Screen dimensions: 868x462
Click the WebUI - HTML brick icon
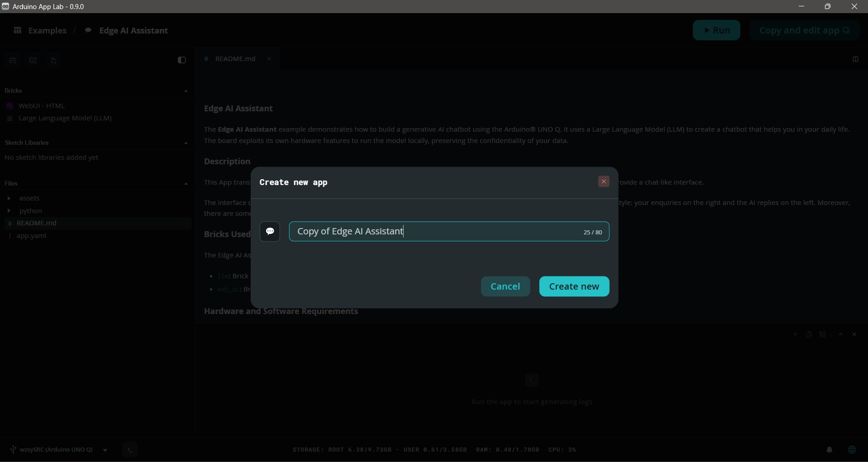(x=10, y=106)
